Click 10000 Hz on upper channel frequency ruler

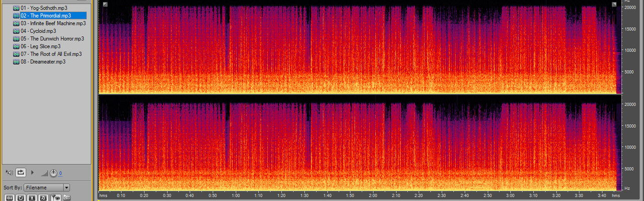[x=630, y=50]
